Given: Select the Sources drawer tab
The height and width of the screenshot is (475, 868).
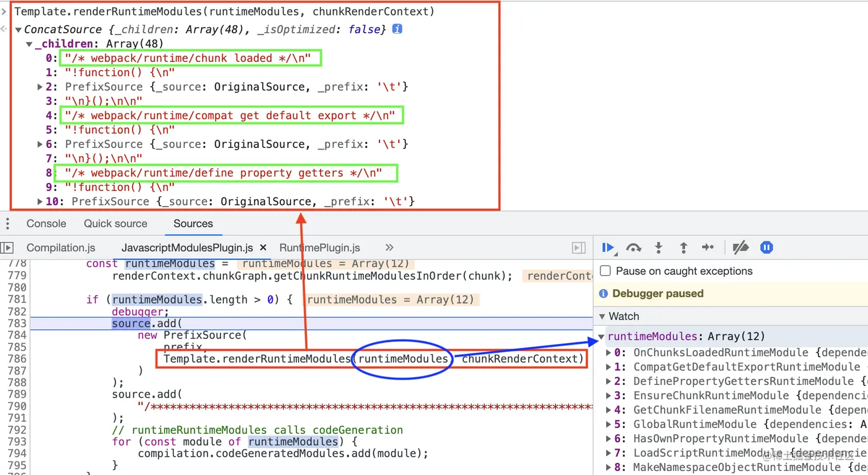Looking at the screenshot, I should [193, 224].
